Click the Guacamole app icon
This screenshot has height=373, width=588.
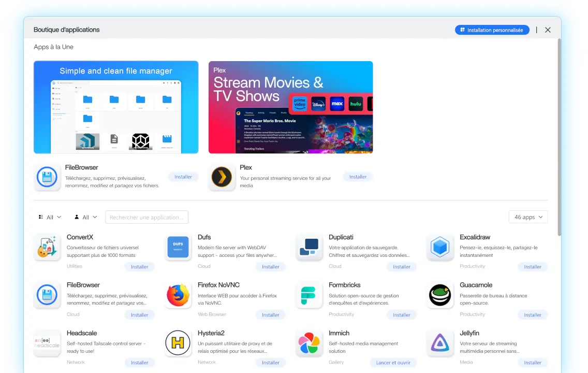point(440,295)
